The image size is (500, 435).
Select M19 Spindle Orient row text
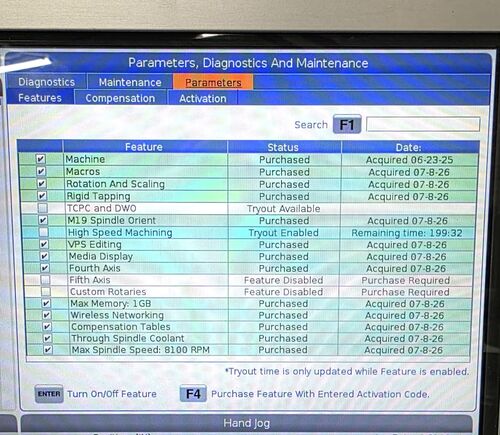pos(112,220)
